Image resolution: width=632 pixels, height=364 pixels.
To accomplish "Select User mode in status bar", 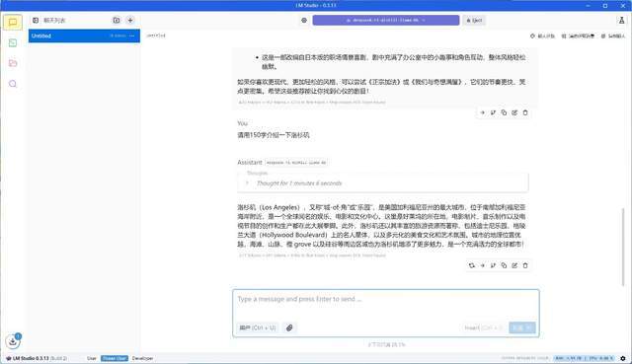I will click(x=92, y=358).
